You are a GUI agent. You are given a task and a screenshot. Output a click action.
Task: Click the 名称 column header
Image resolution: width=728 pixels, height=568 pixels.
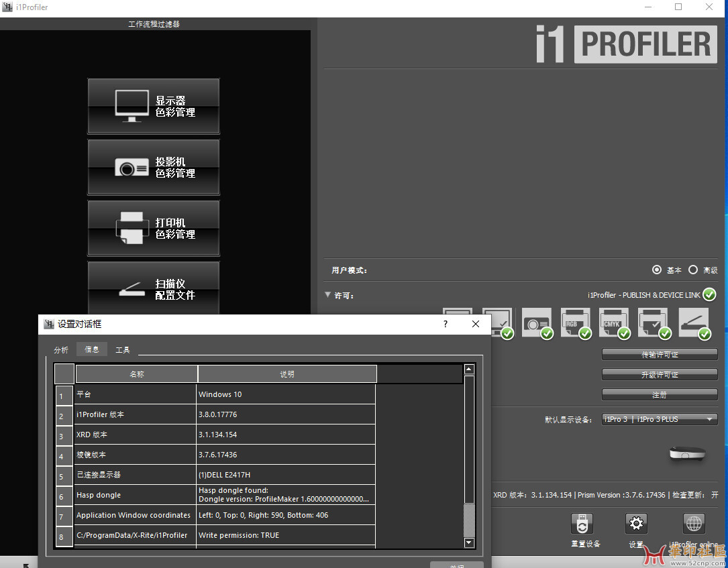137,374
